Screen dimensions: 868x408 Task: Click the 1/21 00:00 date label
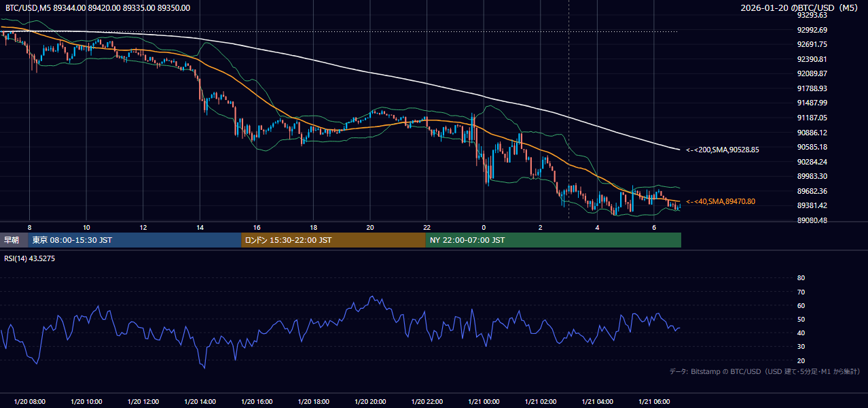(x=484, y=402)
